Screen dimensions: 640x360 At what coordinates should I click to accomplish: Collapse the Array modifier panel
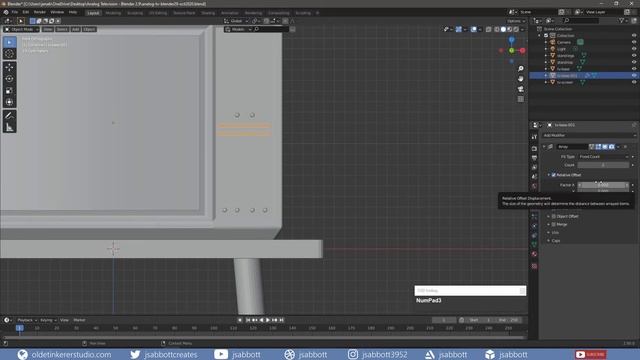click(544, 147)
